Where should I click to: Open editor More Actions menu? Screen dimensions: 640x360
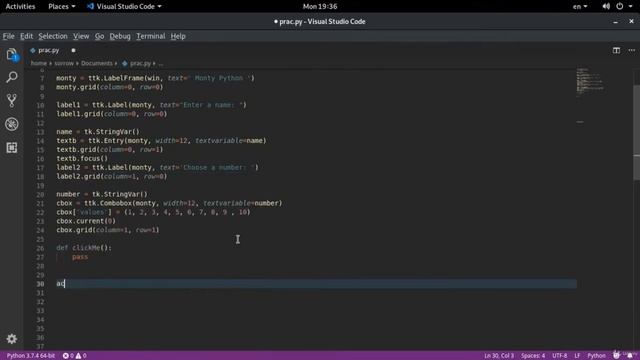point(631,50)
